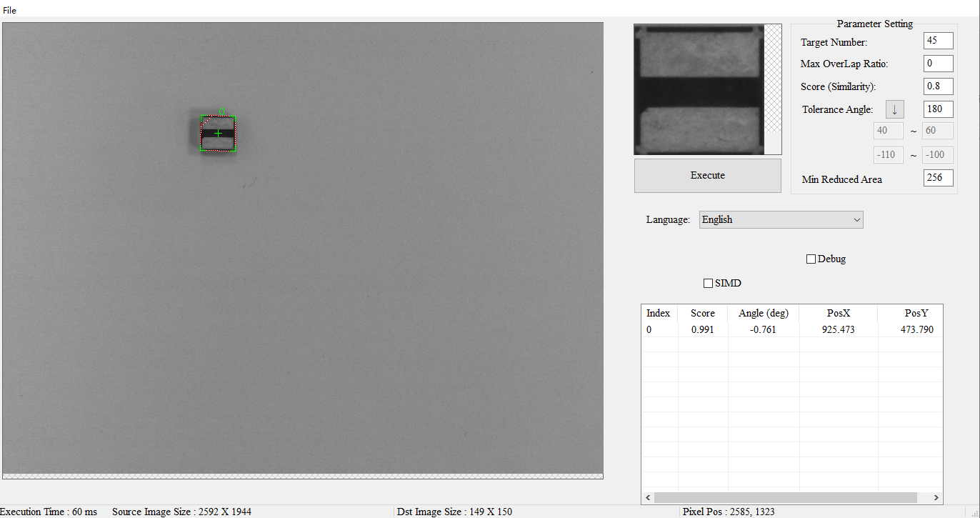Screen dimensions: 980x518
Task: Click the angle value -0.761
Action: tap(764, 330)
